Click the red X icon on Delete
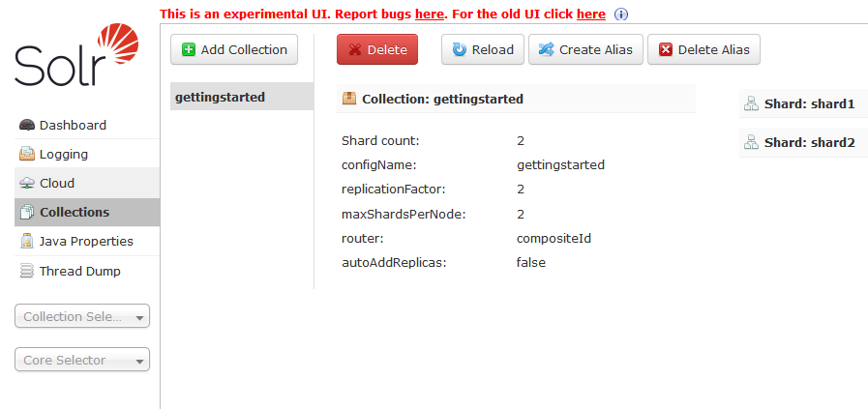 coord(355,50)
